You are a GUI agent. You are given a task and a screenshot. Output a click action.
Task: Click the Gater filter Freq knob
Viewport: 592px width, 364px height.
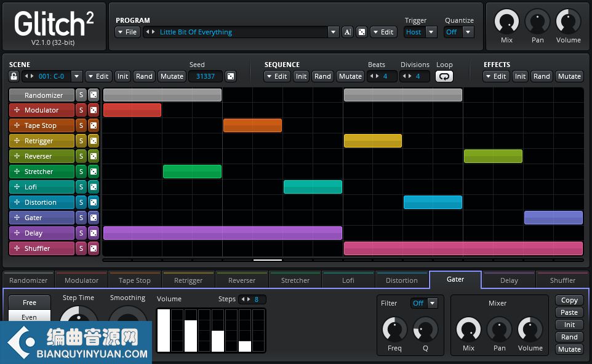click(x=394, y=330)
